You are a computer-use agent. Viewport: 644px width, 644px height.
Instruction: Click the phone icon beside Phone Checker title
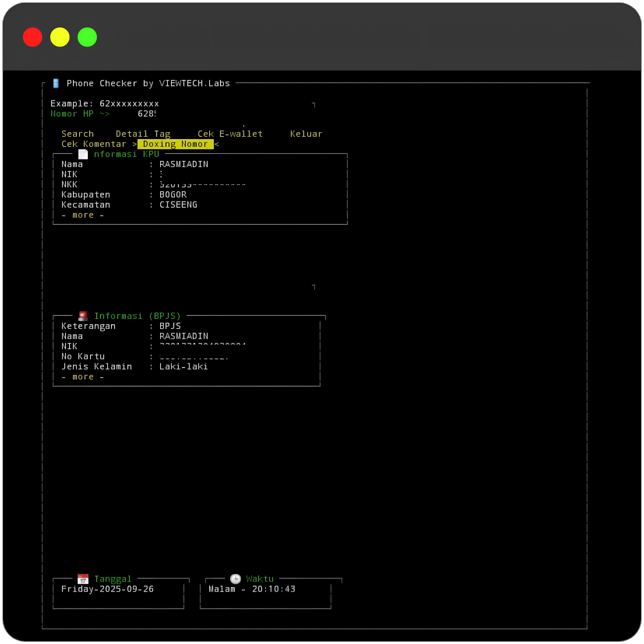tap(56, 83)
